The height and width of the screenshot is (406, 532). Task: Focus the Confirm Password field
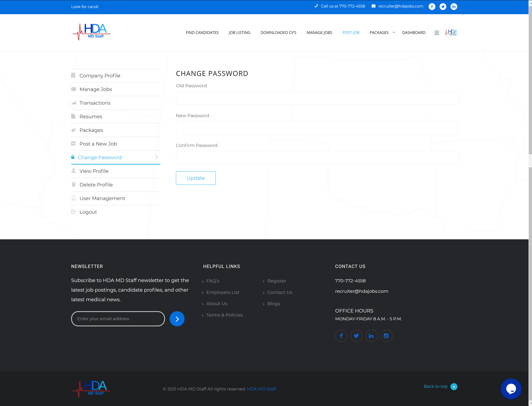tap(317, 158)
